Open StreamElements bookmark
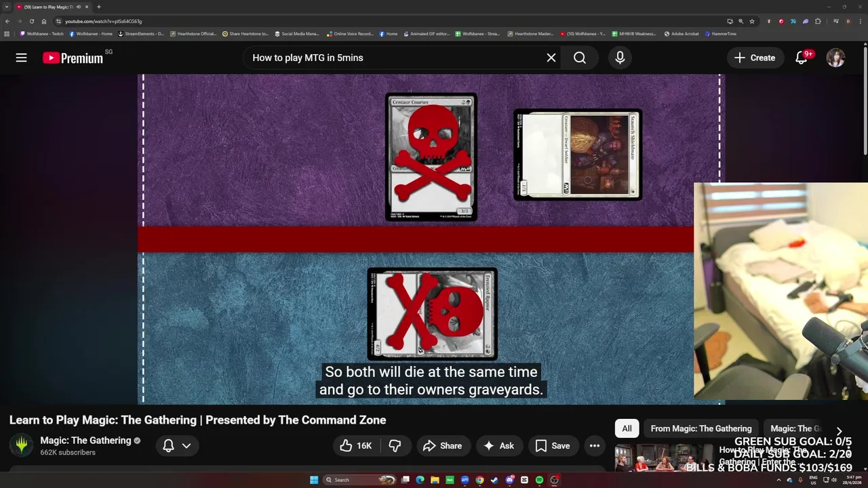Image resolution: width=868 pixels, height=488 pixels. pos(141,33)
